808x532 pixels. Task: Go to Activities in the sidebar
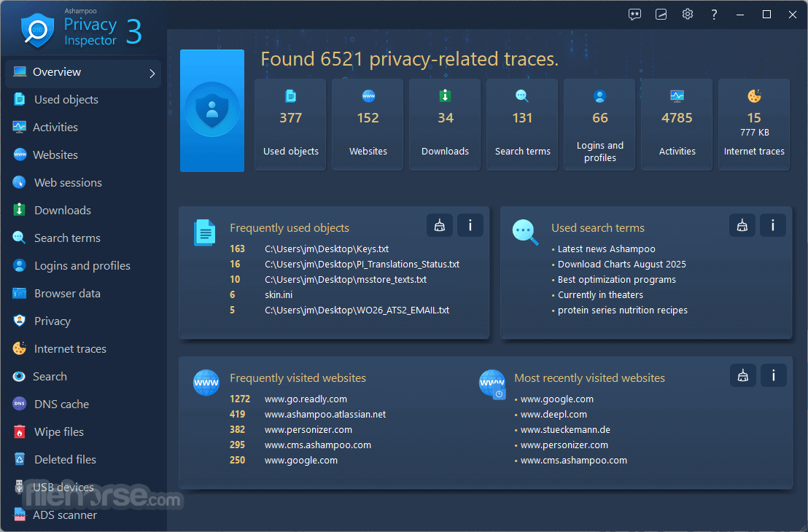point(55,128)
